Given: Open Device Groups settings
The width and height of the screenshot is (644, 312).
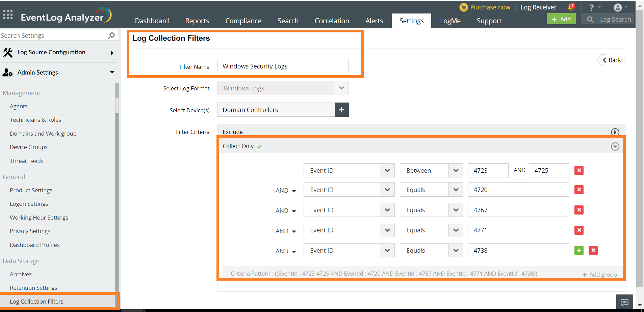Looking at the screenshot, I should click(29, 147).
